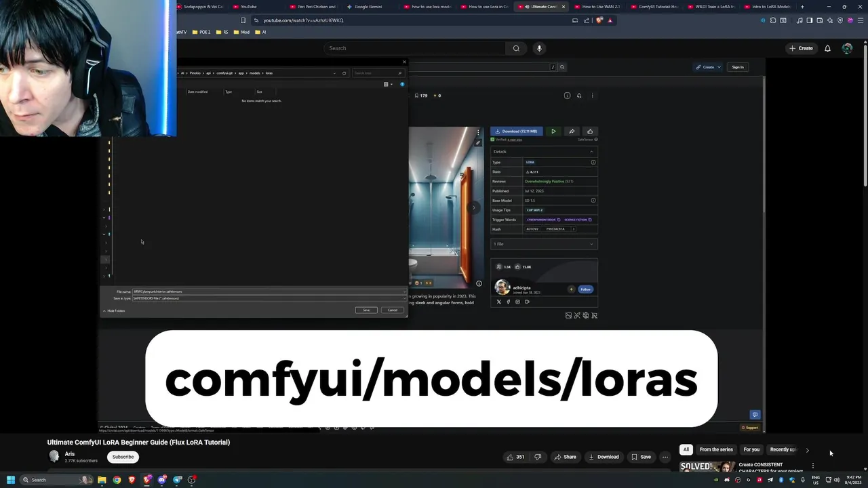The image size is (868, 488).
Task: Advance the filter chips with right arrow
Action: pyautogui.click(x=807, y=450)
